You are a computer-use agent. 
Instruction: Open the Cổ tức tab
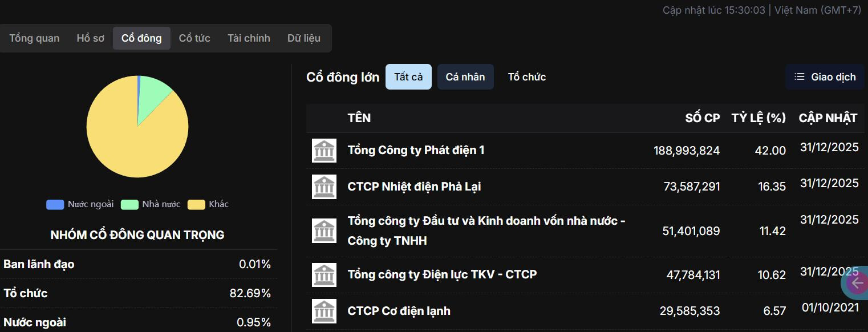tap(194, 38)
